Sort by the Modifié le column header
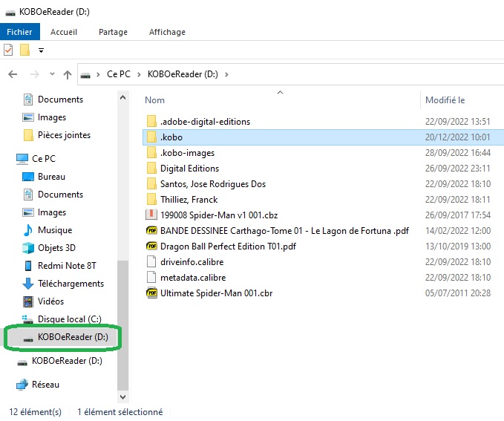Viewport: 504px width, 421px height. coord(445,100)
